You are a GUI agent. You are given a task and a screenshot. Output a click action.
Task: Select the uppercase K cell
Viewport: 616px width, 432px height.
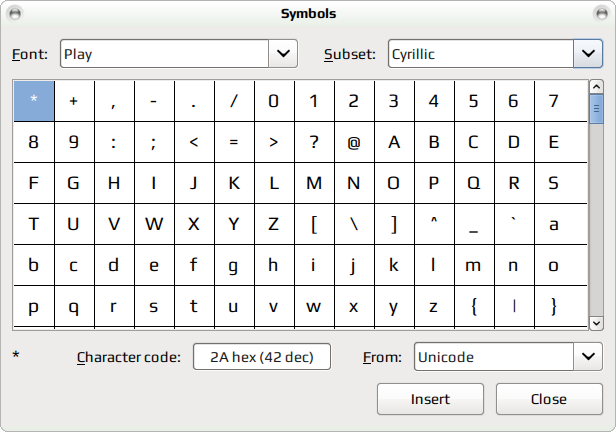pyautogui.click(x=234, y=183)
